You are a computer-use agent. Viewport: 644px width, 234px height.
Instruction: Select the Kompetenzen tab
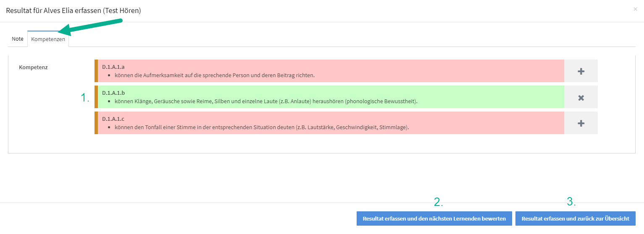pos(48,39)
